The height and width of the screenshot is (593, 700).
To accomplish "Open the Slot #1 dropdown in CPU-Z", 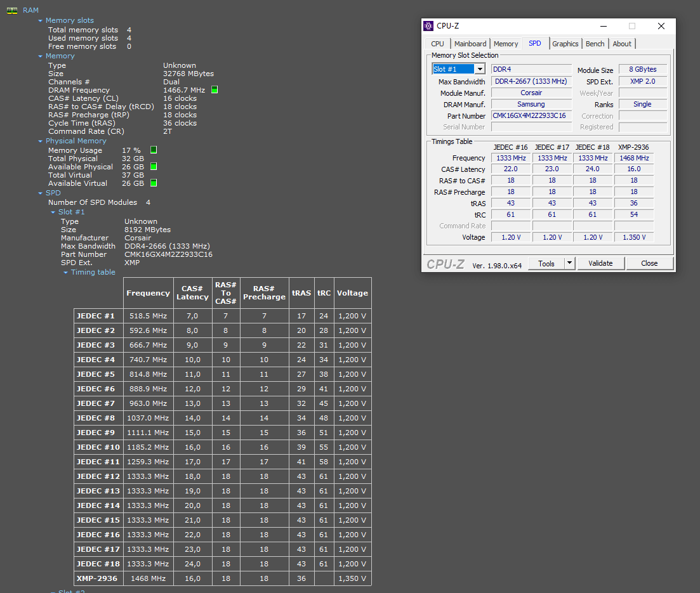I will coord(479,69).
